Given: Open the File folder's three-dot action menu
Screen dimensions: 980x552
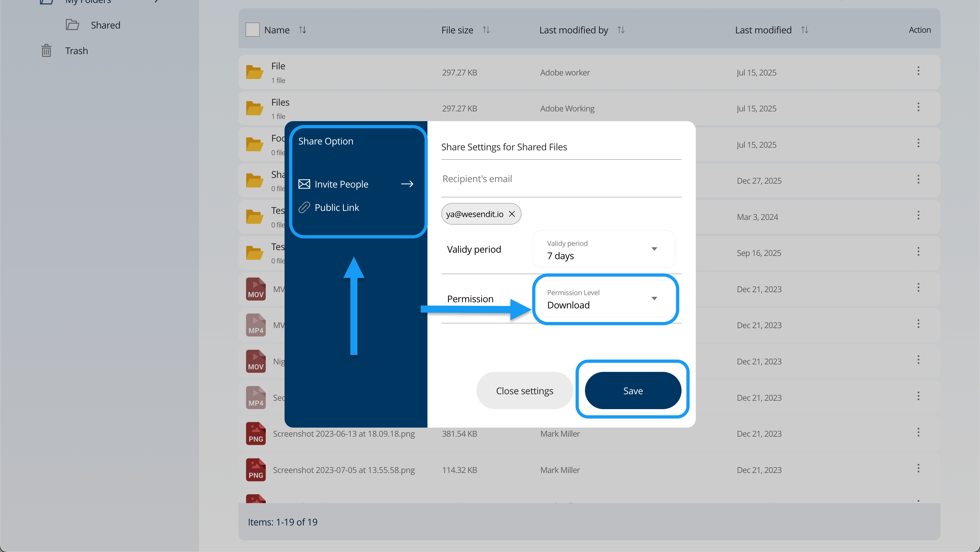Looking at the screenshot, I should [918, 71].
